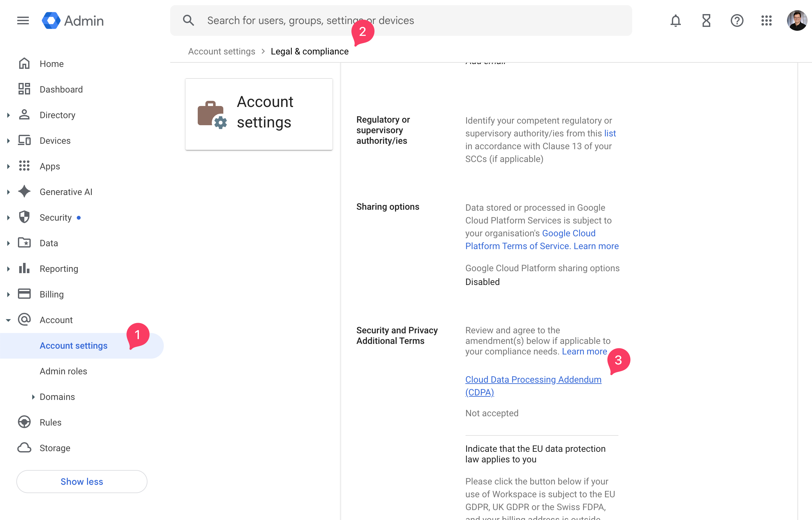Expand the Apps section arrow
The height and width of the screenshot is (520, 812).
pos(8,167)
